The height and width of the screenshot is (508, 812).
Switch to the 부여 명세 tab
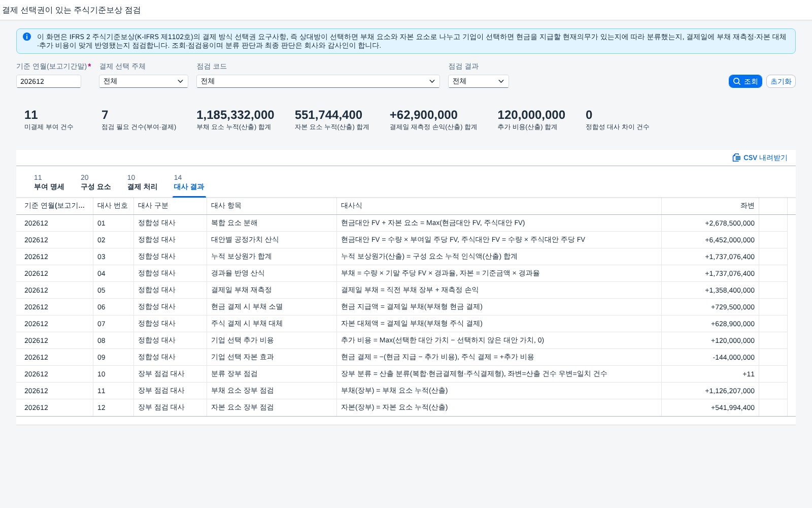click(49, 182)
